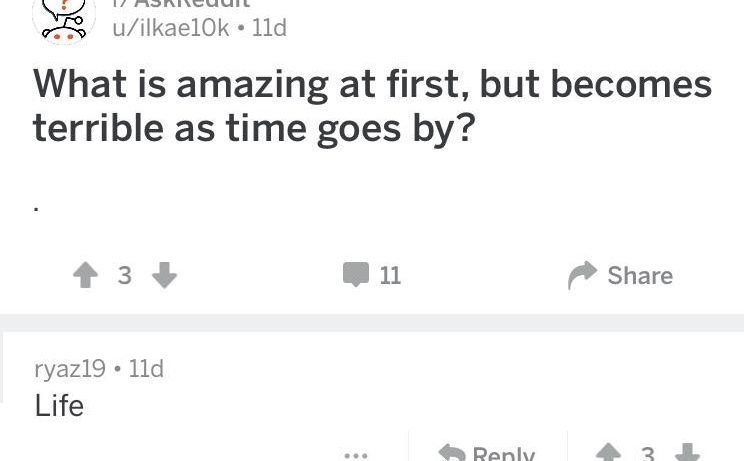The image size is (744, 461).
Task: Click the comment's vote score number
Action: pyautogui.click(x=648, y=454)
